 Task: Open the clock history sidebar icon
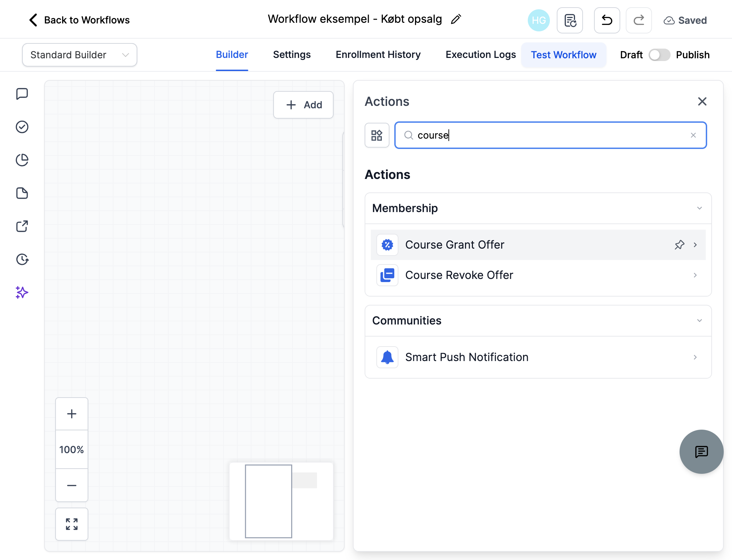click(22, 259)
